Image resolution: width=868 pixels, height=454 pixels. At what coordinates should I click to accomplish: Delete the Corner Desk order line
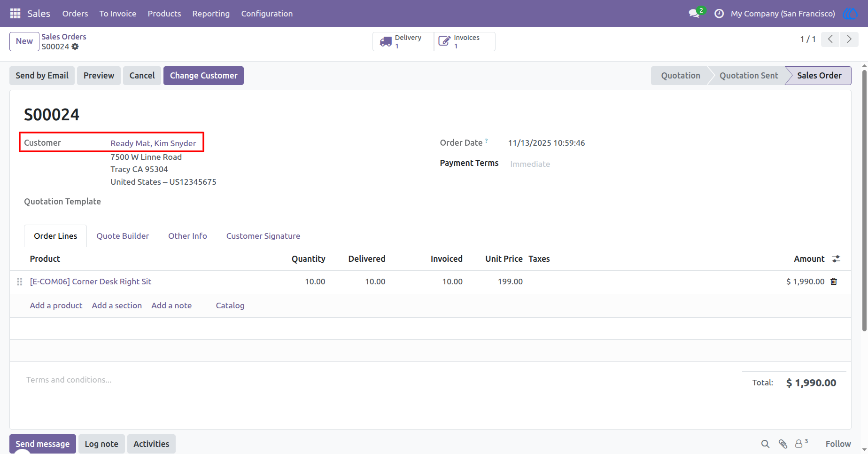pyautogui.click(x=834, y=282)
